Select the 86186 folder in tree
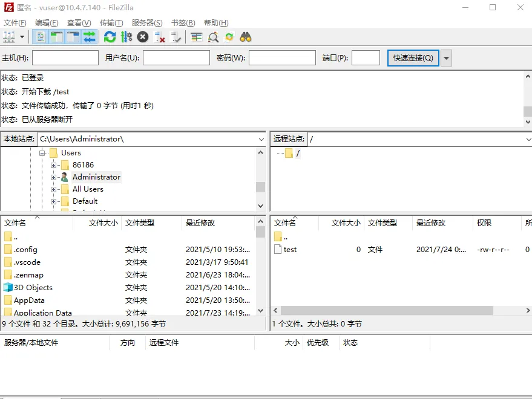The image size is (532, 399). pyautogui.click(x=83, y=165)
